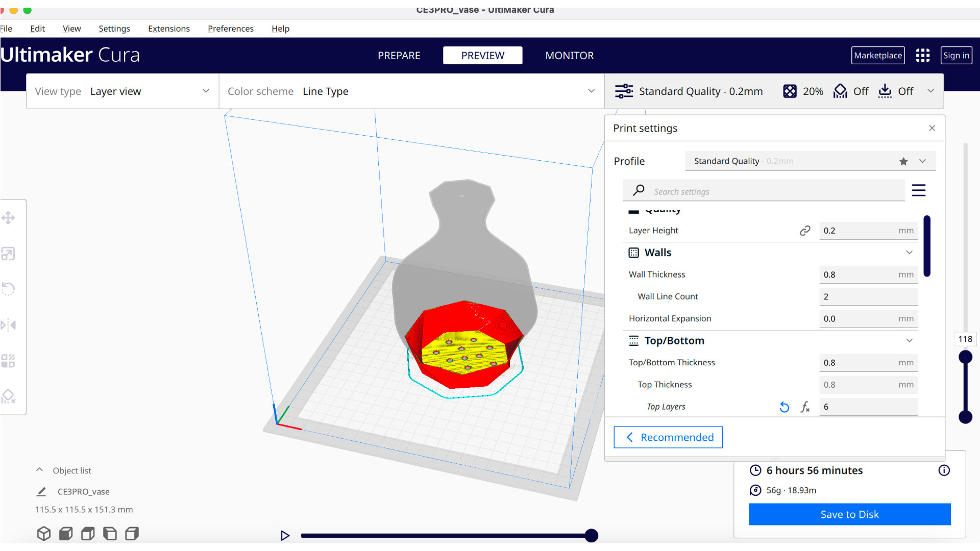Screen dimensions: 980x551
Task: Close the Print settings panel
Action: pos(932,128)
